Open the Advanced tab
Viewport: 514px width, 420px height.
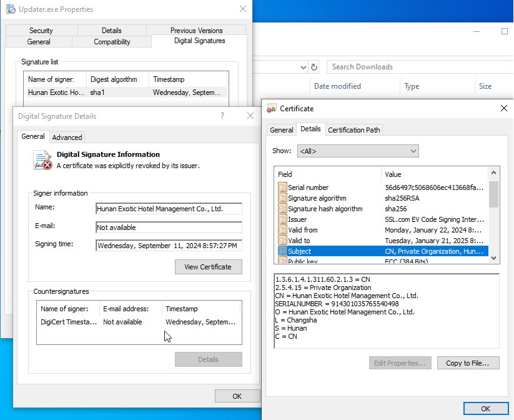[67, 137]
